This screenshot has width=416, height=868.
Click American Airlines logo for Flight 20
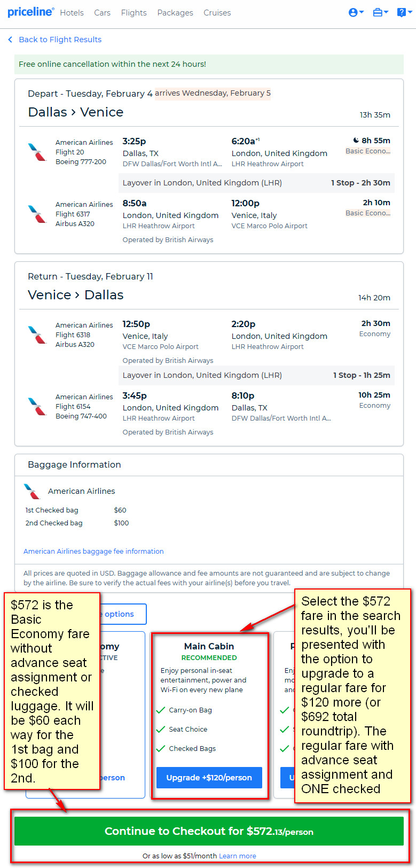pos(37,152)
